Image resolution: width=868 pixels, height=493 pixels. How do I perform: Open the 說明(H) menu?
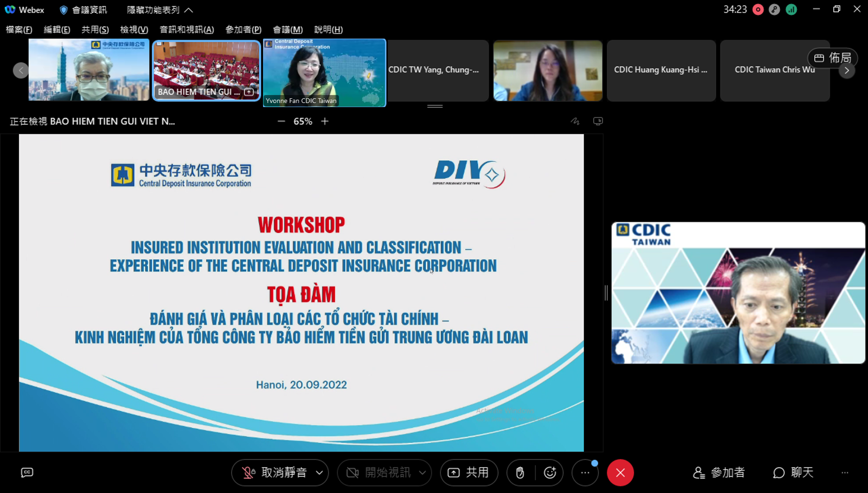pos(329,30)
